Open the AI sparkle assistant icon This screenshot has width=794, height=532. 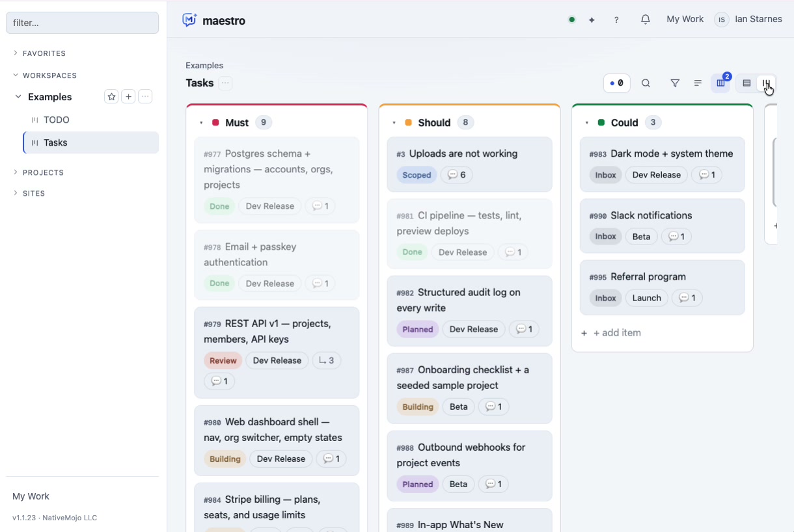(592, 20)
